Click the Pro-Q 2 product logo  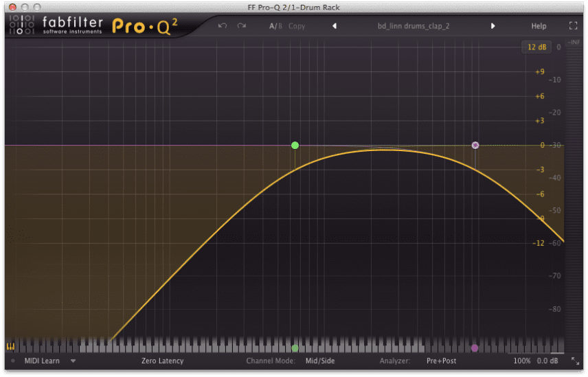point(145,26)
